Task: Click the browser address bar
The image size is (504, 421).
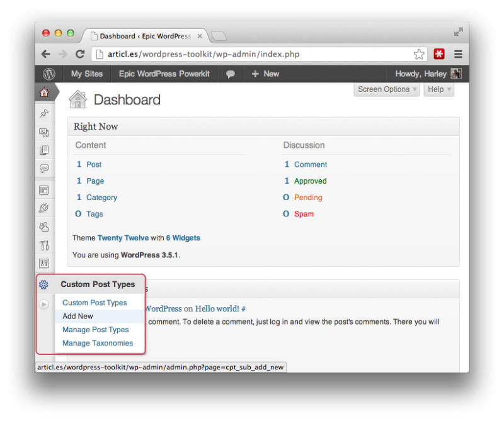Action: [x=260, y=54]
